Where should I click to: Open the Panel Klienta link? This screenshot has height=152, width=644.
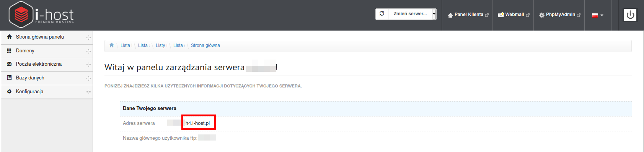coord(468,15)
